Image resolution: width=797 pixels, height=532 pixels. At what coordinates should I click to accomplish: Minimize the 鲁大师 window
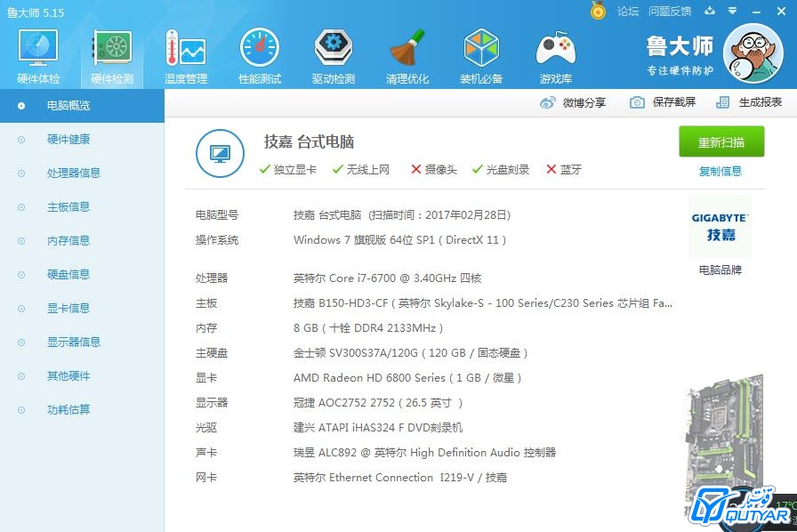[757, 12]
